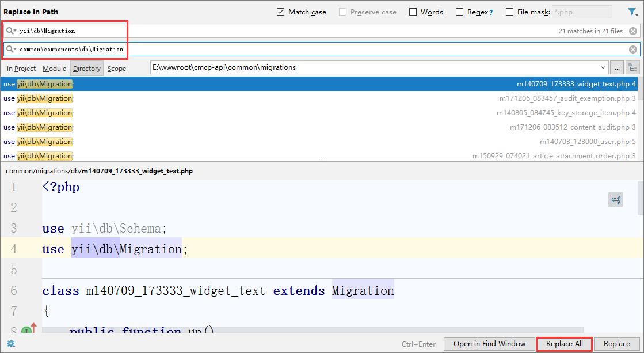Turn on the File mask checkbox
The height and width of the screenshot is (353, 644).
pos(510,12)
